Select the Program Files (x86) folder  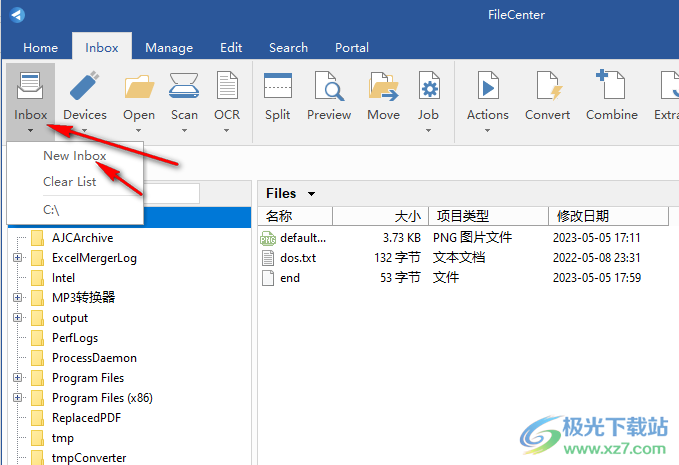coord(102,398)
